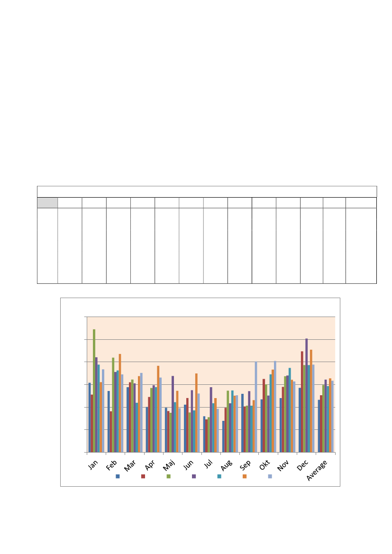Select the Aug axis label
This screenshot has height=554, width=392.
(x=227, y=466)
